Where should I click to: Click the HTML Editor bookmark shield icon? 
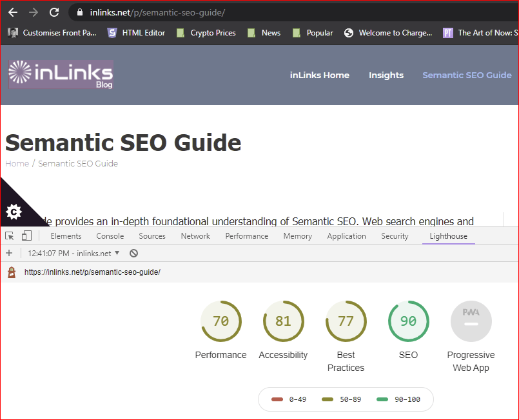click(112, 33)
